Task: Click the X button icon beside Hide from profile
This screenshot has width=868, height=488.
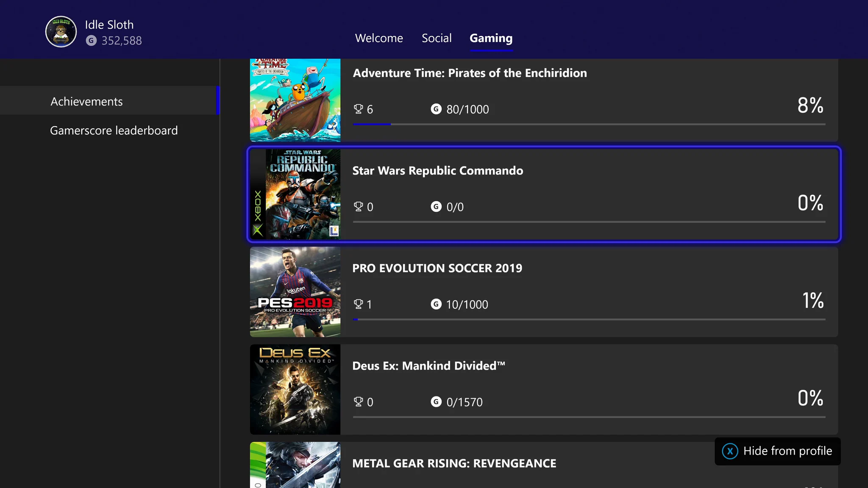Action: pos(730,451)
